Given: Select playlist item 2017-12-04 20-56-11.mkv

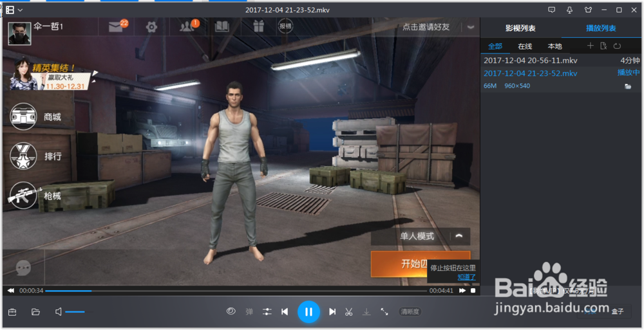Looking at the screenshot, I should (x=561, y=60).
